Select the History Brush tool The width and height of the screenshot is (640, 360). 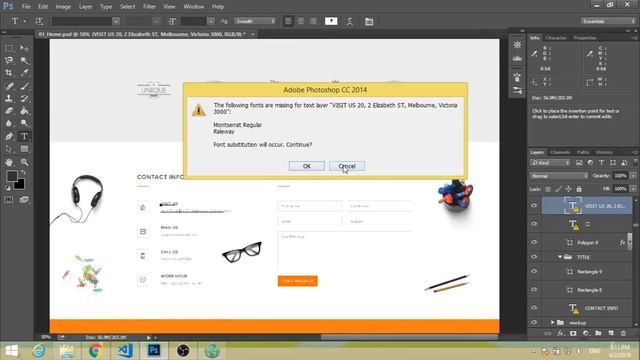click(x=24, y=98)
